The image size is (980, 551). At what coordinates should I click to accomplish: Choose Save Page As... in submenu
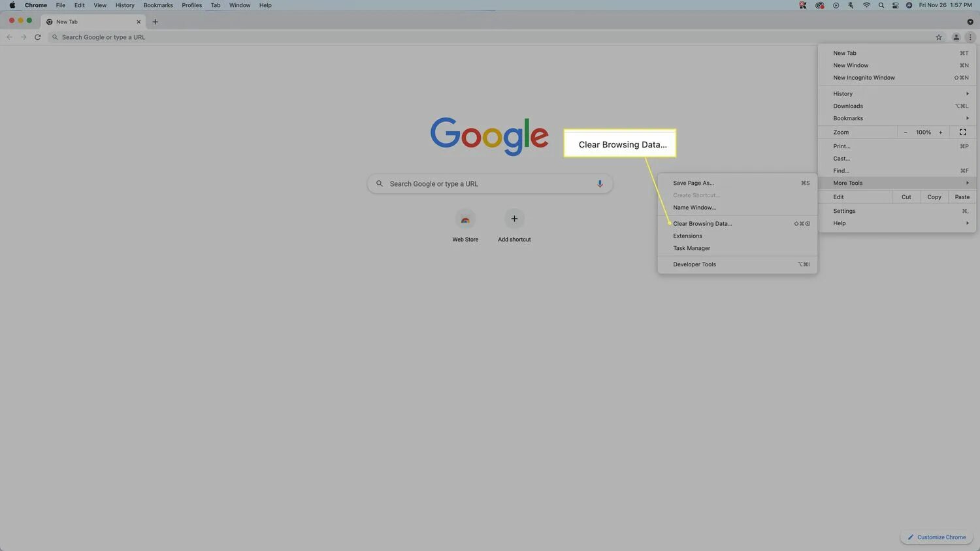pyautogui.click(x=738, y=183)
